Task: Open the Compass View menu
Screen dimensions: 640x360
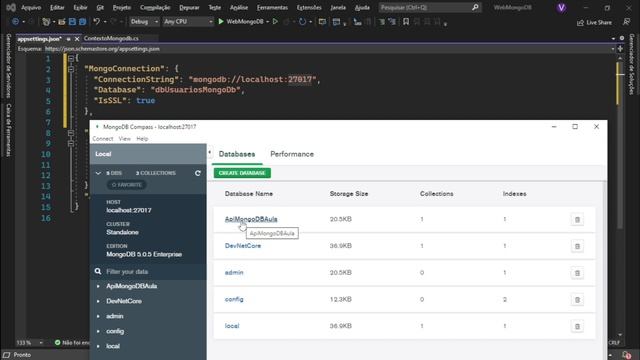Action: [124, 139]
